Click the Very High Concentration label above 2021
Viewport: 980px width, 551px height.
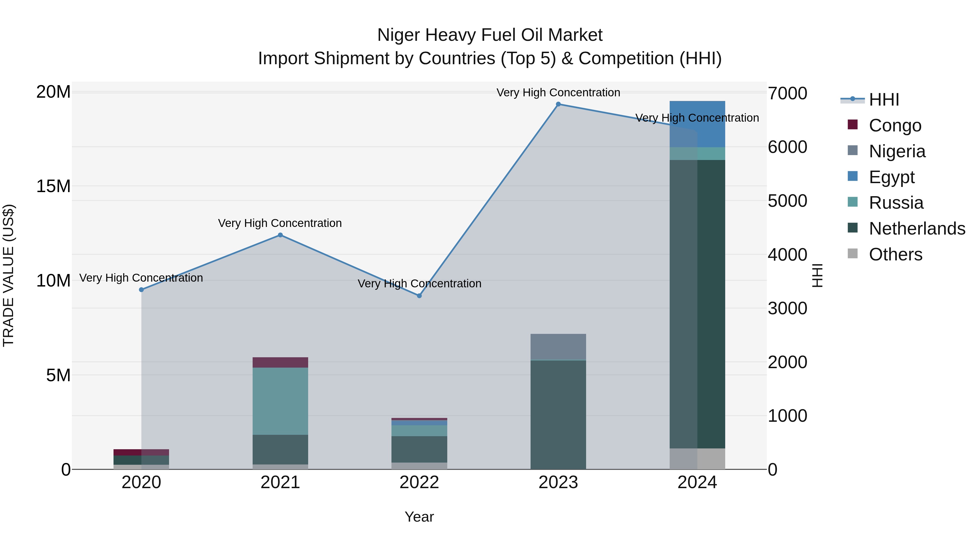click(280, 223)
